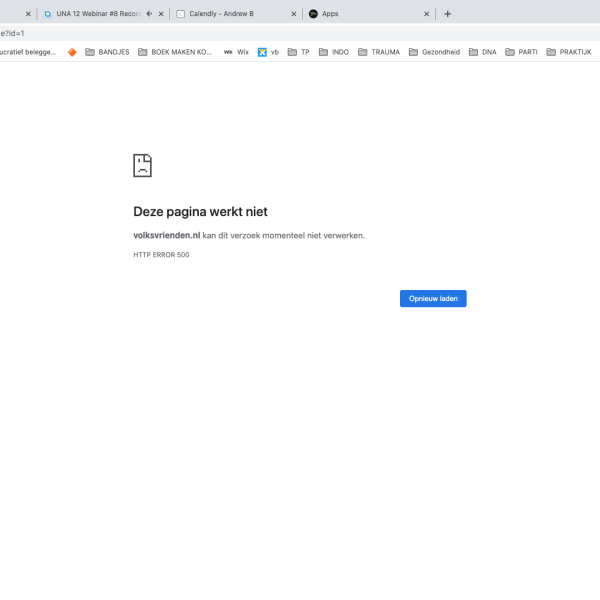
Task: Open the vb bookmark
Action: (268, 52)
